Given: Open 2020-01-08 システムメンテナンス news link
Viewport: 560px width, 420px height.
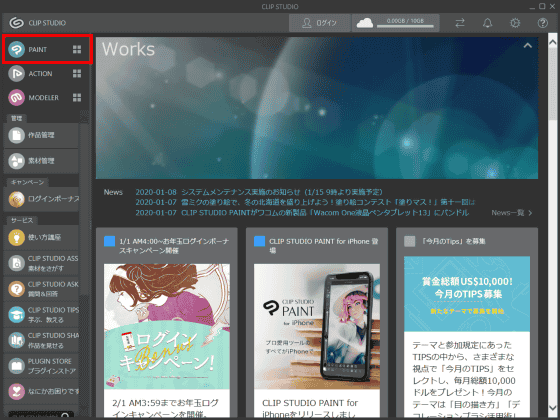Looking at the screenshot, I should click(x=259, y=192).
